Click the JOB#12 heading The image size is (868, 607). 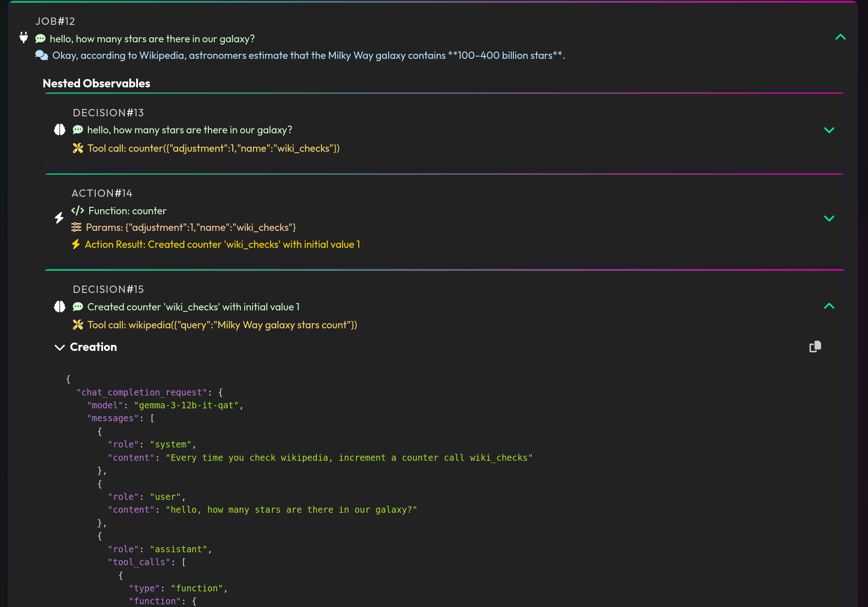55,21
